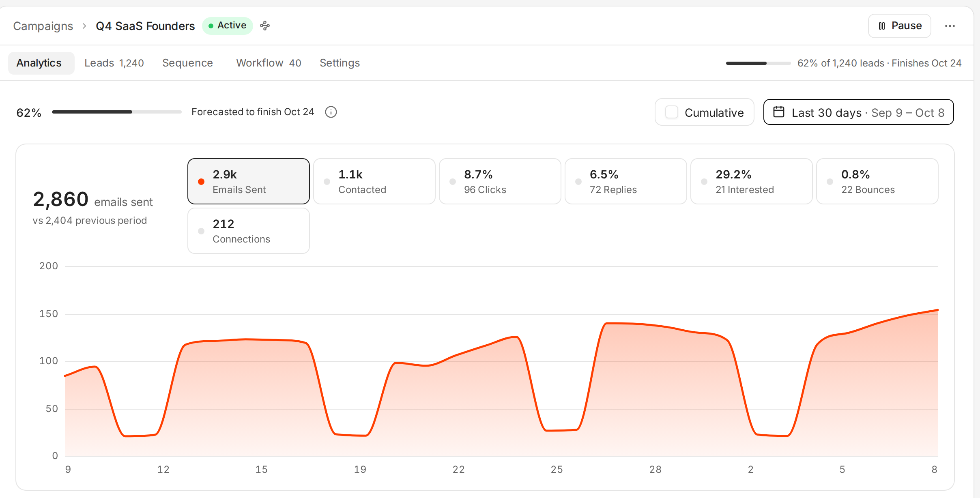The height and width of the screenshot is (498, 980).
Task: Select the 29.2% Interested metric card
Action: pos(752,181)
